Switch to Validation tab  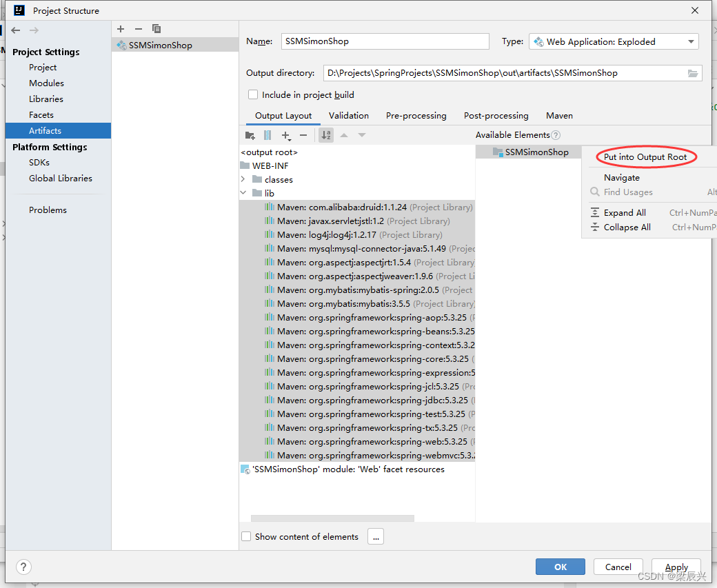click(x=348, y=116)
